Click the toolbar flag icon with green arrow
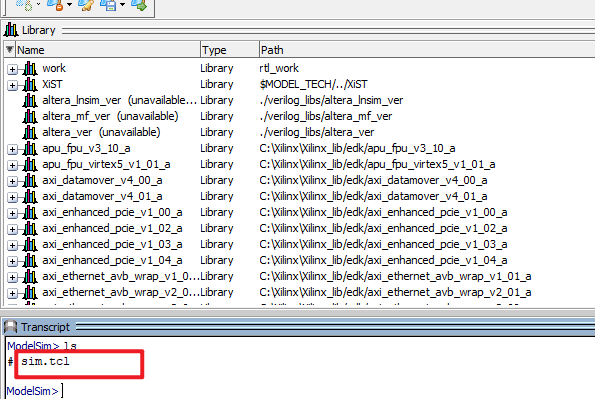Screen dimensions: 595x399 point(139,5)
